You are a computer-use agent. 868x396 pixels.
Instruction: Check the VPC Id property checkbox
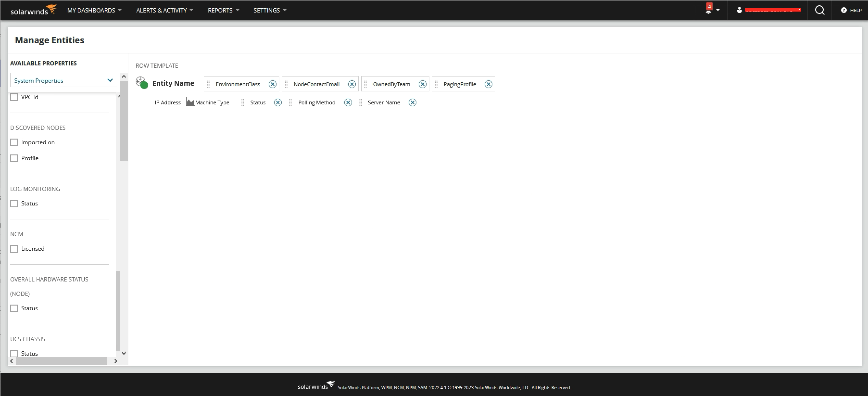click(14, 97)
